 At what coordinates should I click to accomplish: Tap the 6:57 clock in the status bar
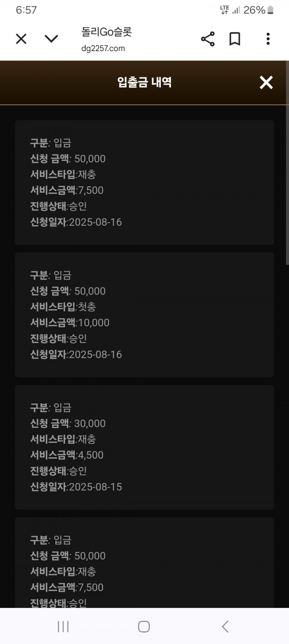coord(26,10)
